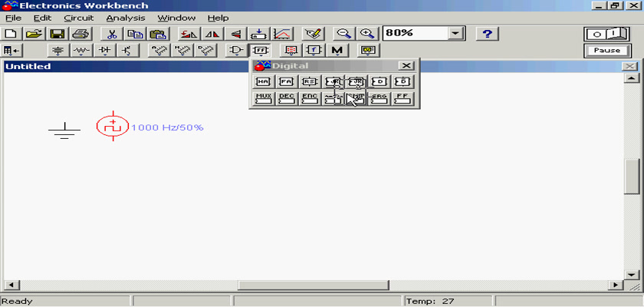Select the clock source on canvas

113,127
